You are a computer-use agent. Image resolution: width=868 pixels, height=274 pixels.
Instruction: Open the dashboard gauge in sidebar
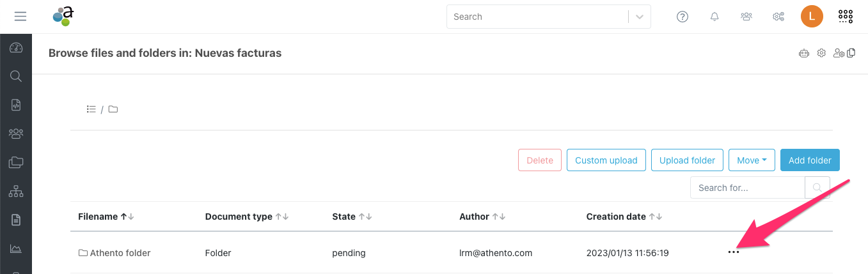(16, 48)
